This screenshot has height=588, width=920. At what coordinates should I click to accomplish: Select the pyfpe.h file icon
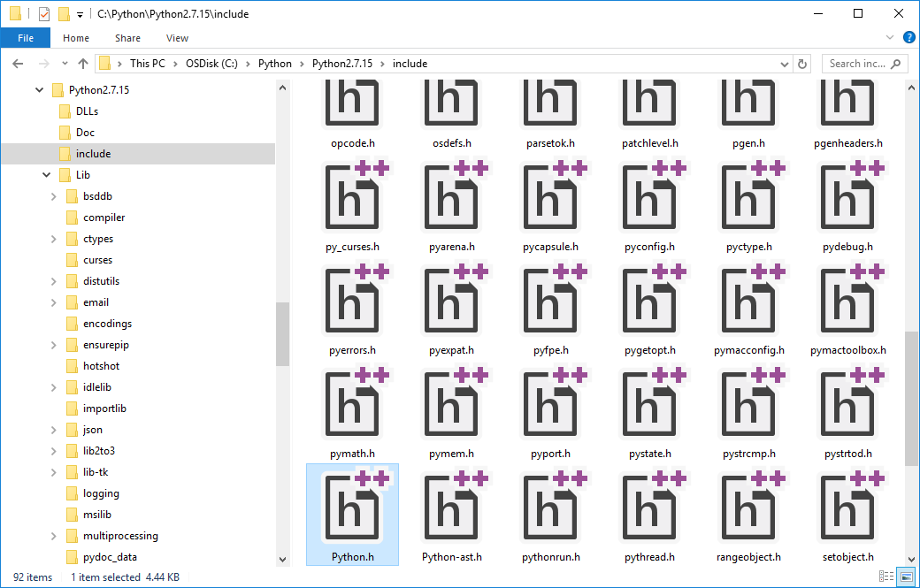click(550, 300)
